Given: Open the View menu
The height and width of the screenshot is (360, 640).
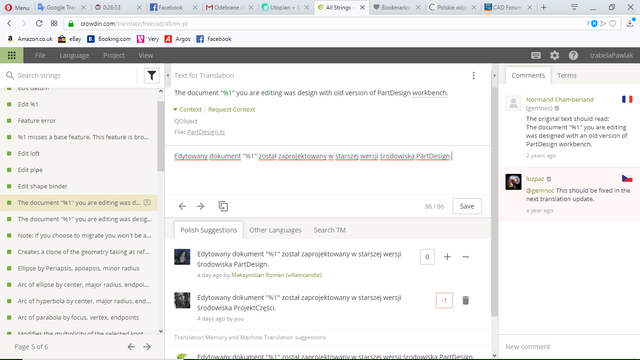Looking at the screenshot, I should point(145,56).
